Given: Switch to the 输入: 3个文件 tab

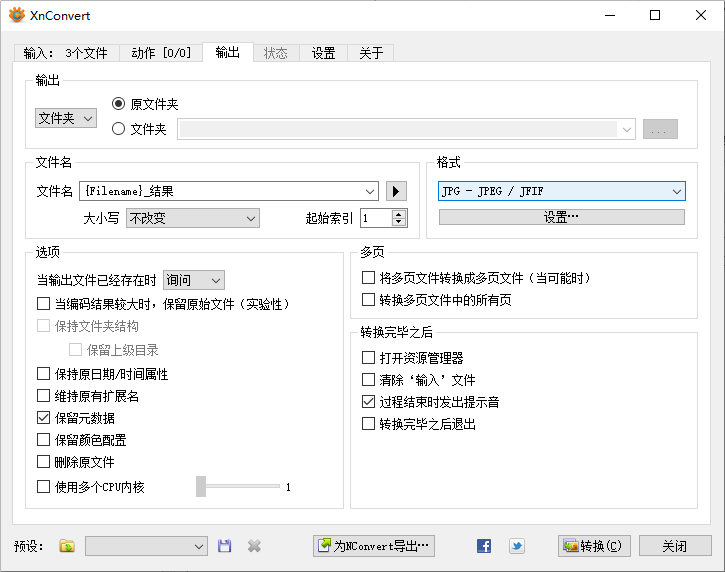Looking at the screenshot, I should [66, 53].
